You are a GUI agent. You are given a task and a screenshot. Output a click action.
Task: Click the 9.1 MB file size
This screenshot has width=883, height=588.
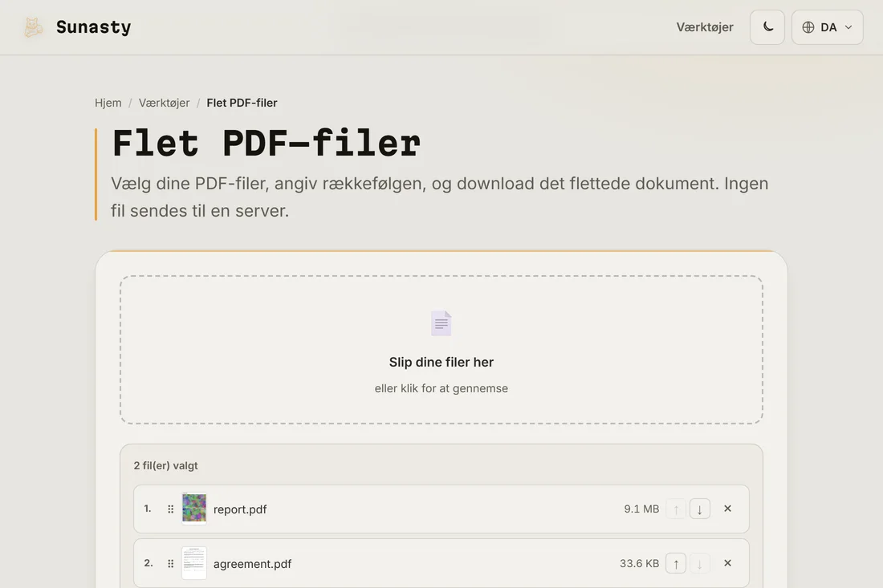641,509
